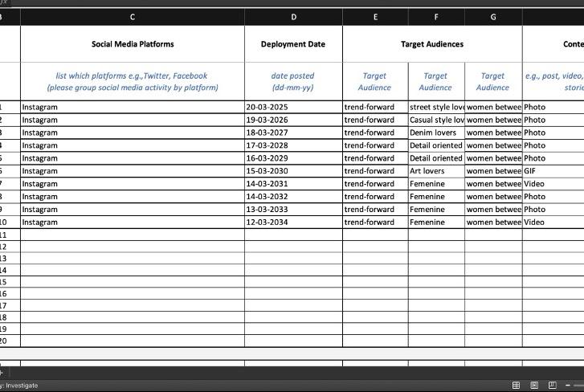Select column G header
Viewport: 584px width, 392px height.
[x=493, y=17]
